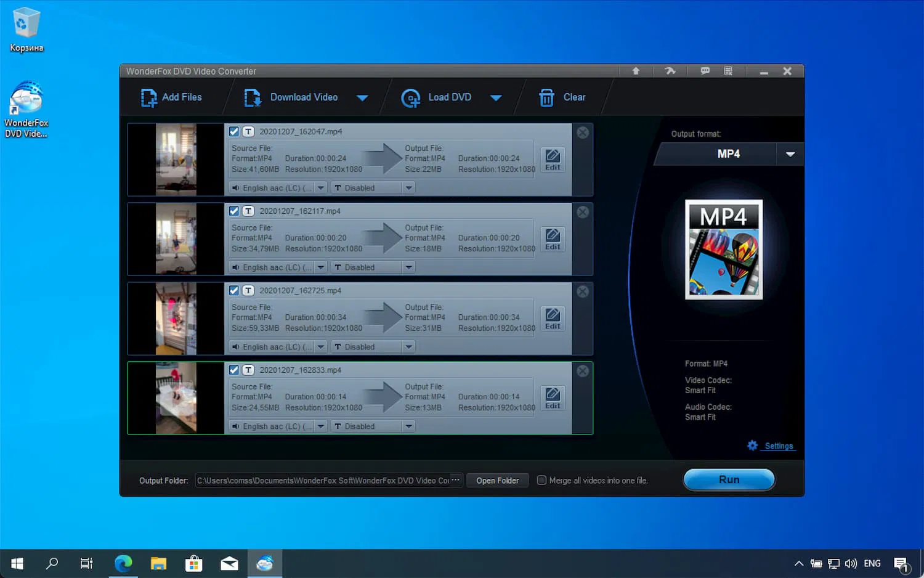Click the T subtitle icon for 20201207_162833.mp4
Viewport: 924px width, 578px height.
(x=248, y=370)
